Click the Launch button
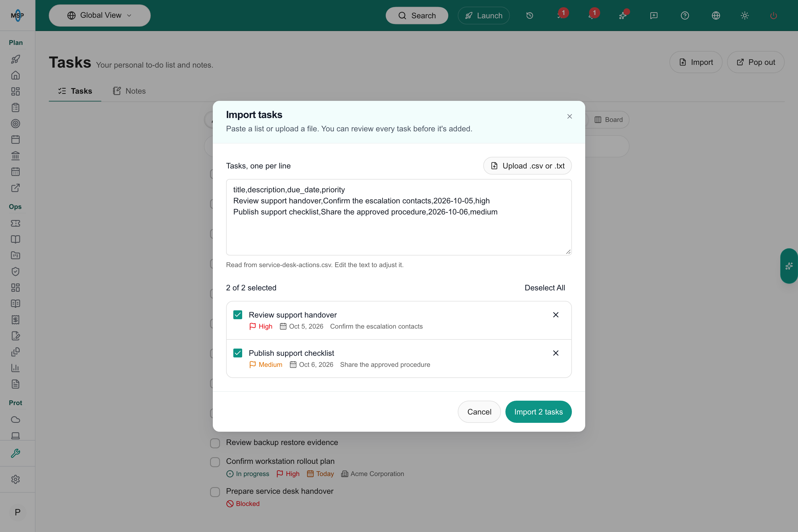798x532 pixels. pos(484,16)
